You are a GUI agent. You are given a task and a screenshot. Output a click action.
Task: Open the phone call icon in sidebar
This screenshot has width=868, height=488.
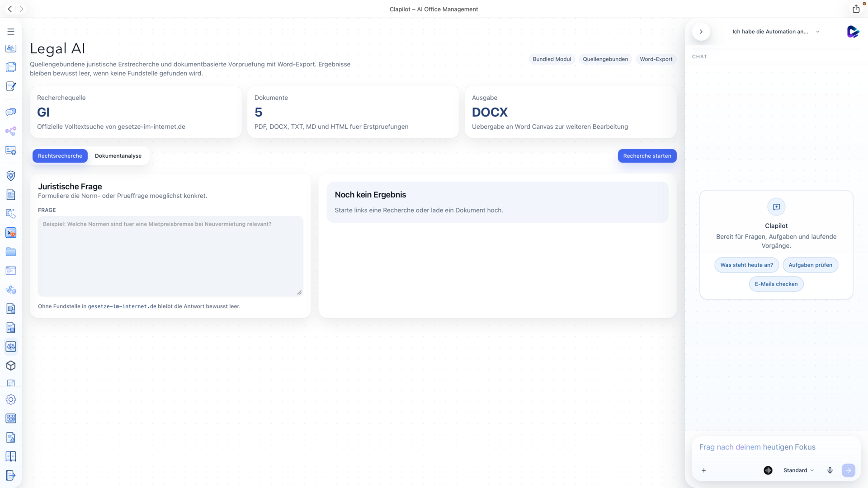point(11,214)
